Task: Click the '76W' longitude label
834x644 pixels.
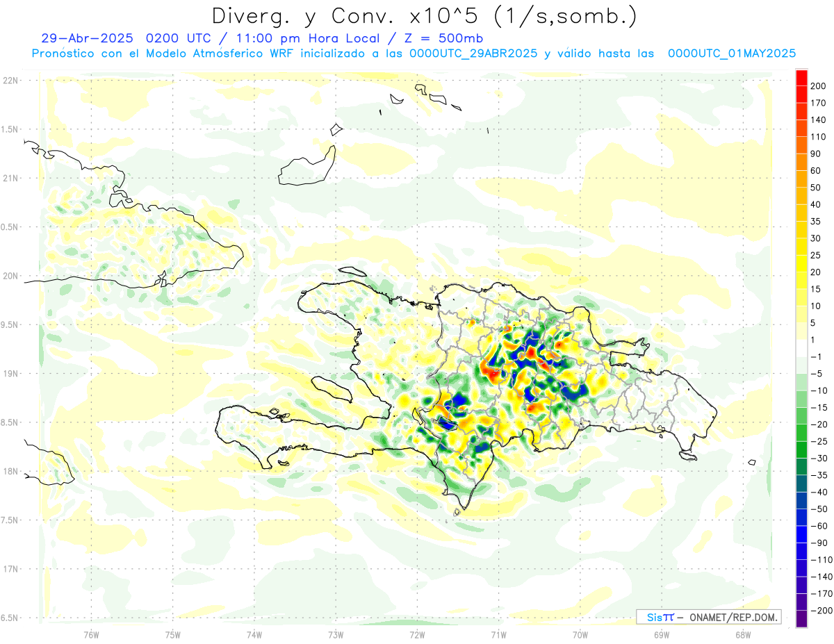Action: [x=91, y=634]
